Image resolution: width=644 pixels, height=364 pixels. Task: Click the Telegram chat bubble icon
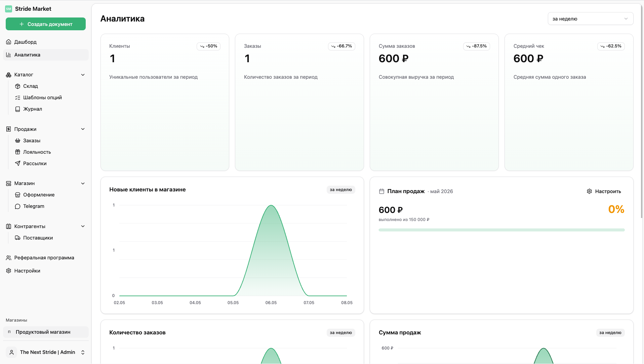point(18,206)
